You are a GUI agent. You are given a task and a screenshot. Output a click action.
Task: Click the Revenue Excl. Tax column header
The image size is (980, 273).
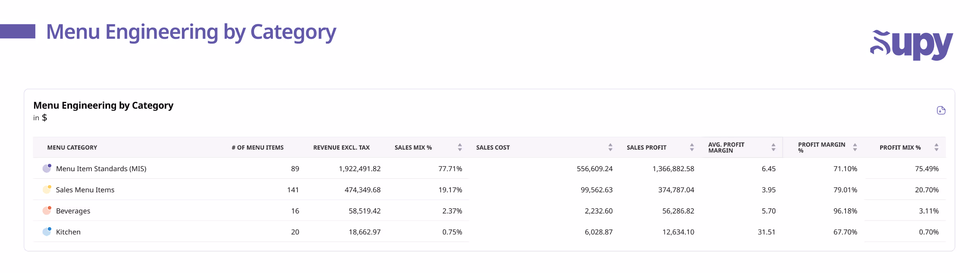coord(341,148)
